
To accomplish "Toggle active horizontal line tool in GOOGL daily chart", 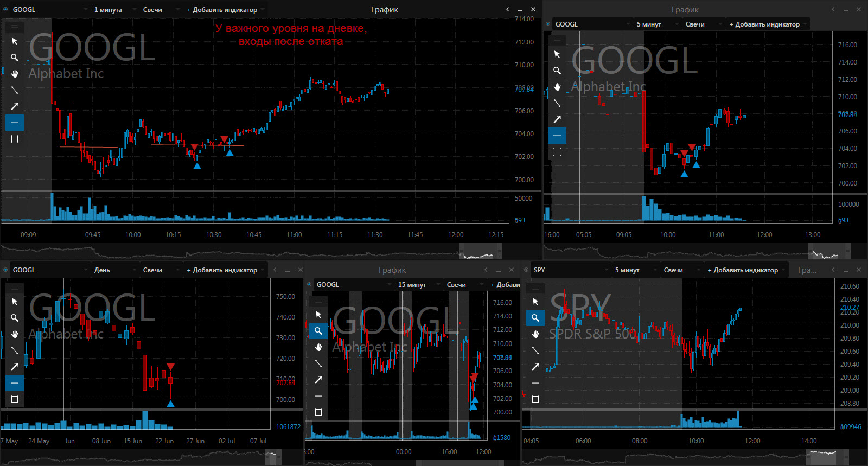I will click(x=15, y=383).
